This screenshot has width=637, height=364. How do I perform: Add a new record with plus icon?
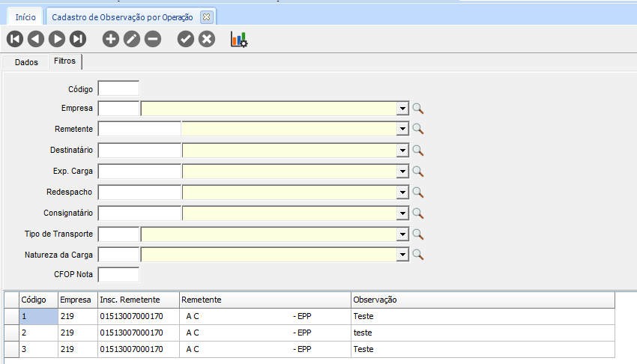110,39
